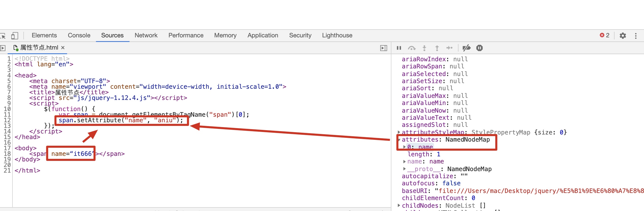Expand the childNodes NodeList property
The image size is (644, 211).
point(399,205)
